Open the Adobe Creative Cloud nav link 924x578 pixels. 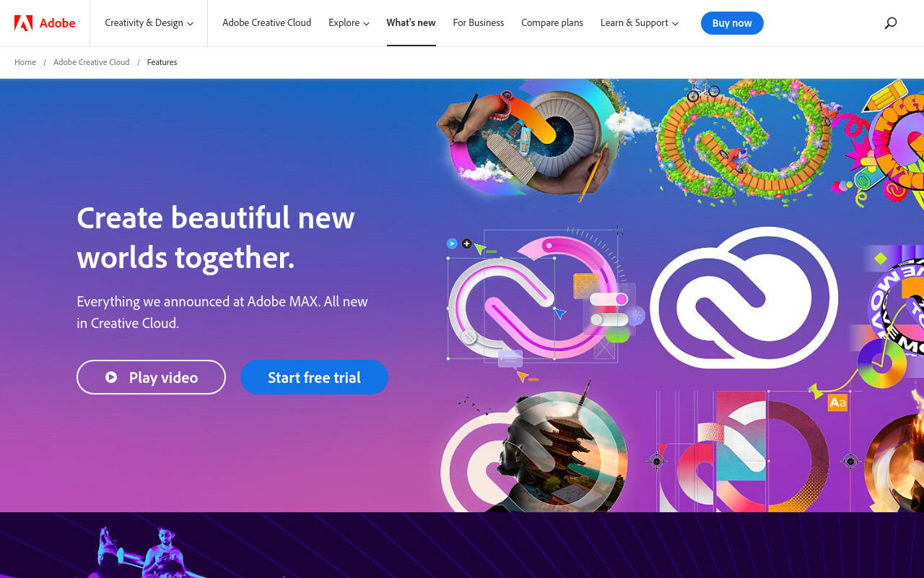[x=267, y=23]
